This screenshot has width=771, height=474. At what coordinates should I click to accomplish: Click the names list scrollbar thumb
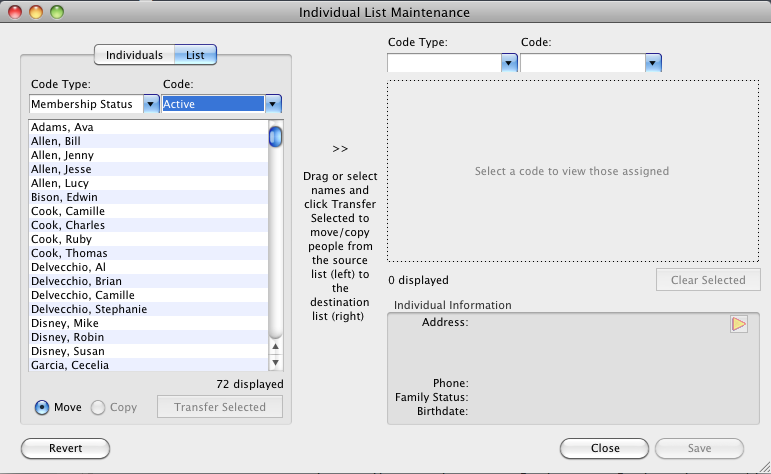tap(275, 135)
